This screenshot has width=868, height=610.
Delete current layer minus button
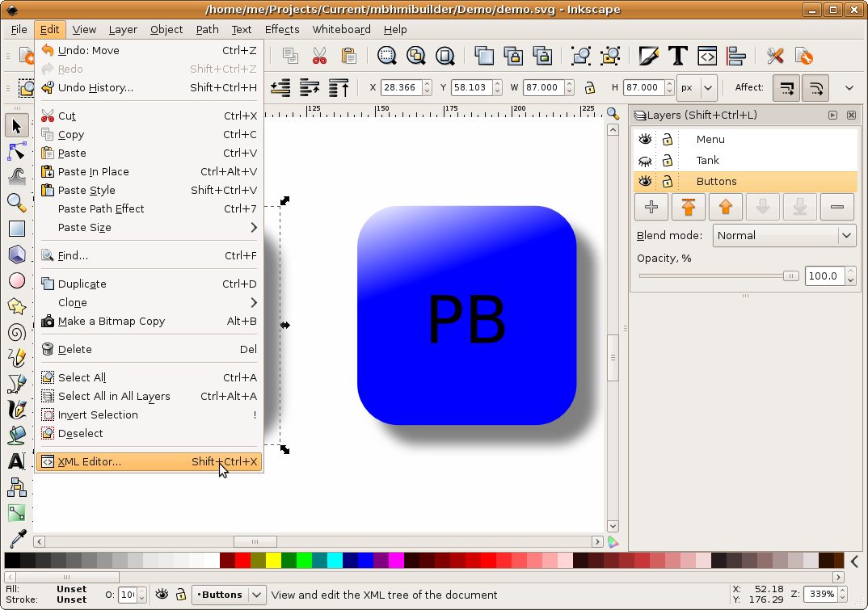pos(837,207)
